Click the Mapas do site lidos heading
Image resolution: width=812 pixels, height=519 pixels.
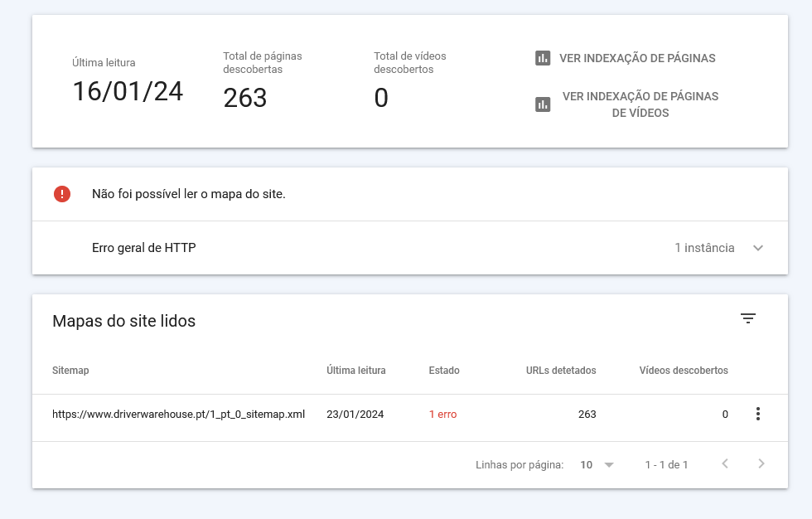pos(123,321)
